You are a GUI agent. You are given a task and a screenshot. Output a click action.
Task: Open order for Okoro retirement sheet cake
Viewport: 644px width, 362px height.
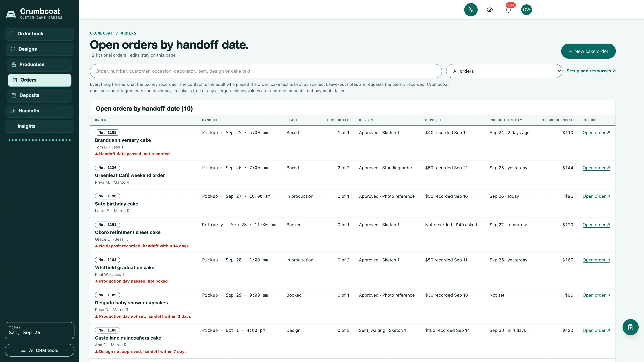[596, 225]
